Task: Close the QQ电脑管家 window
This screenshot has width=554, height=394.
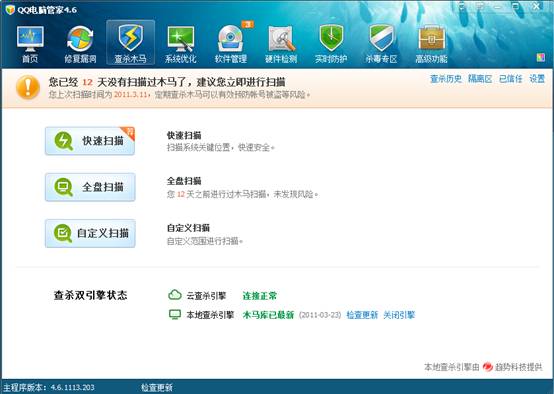Action: coord(537,6)
